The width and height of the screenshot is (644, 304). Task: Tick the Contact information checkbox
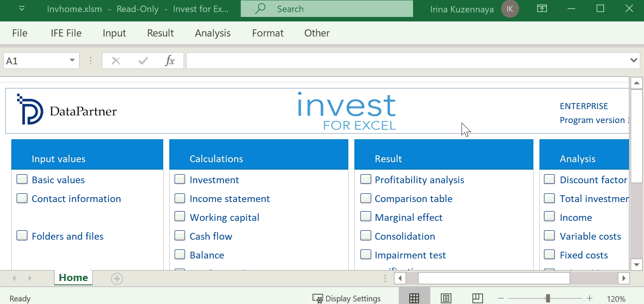pyautogui.click(x=22, y=198)
